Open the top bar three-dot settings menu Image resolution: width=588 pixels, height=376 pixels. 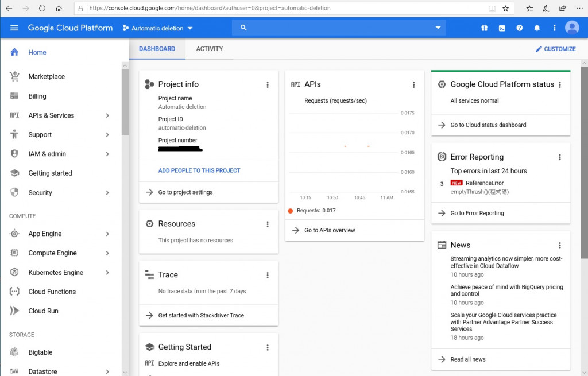pyautogui.click(x=554, y=28)
